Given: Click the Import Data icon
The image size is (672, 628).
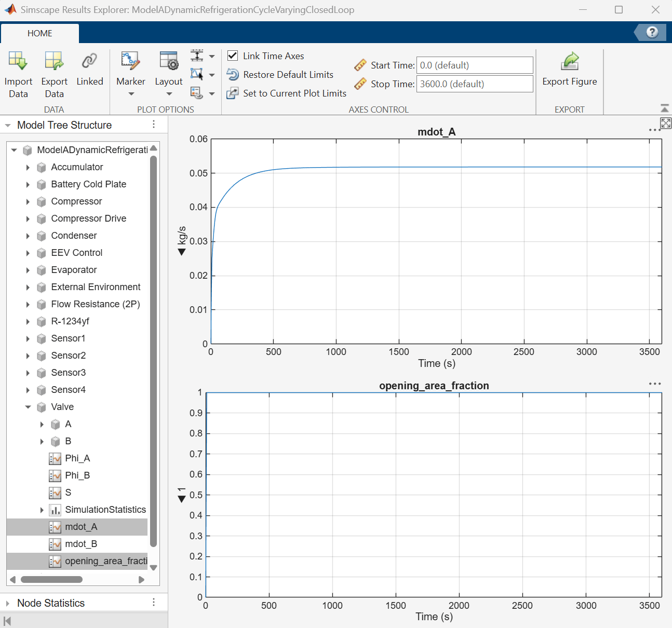Looking at the screenshot, I should [x=18, y=61].
